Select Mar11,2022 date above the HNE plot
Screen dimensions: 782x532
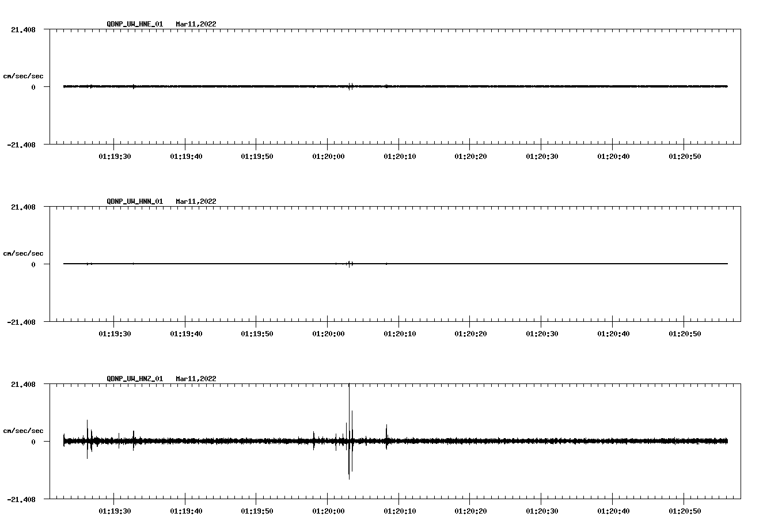196,24
